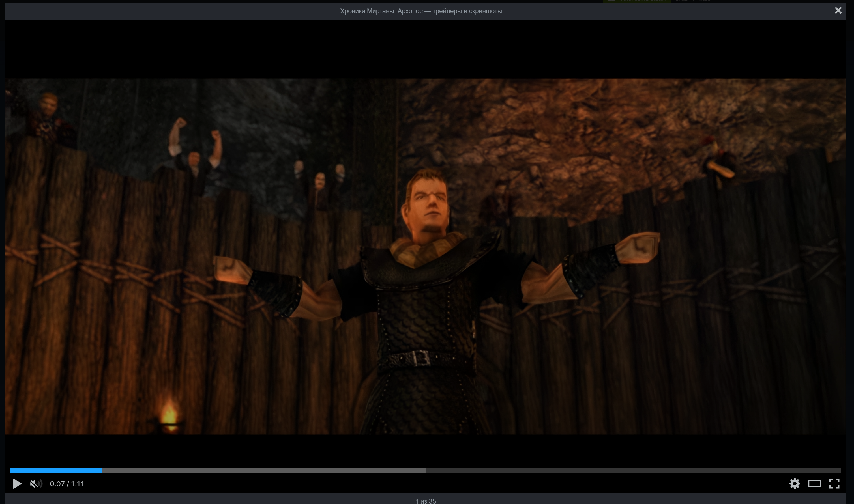Click the 0:07 / 1:11 time display
The image size is (854, 504).
pyautogui.click(x=67, y=484)
